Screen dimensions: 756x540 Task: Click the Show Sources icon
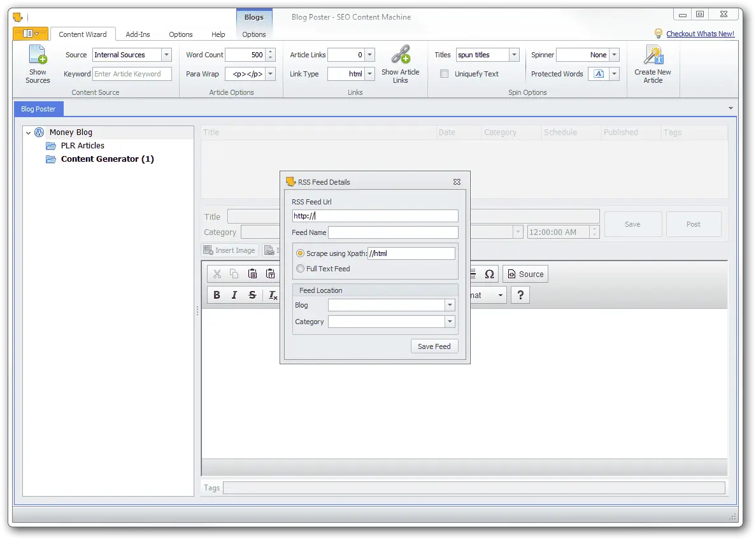(x=38, y=55)
